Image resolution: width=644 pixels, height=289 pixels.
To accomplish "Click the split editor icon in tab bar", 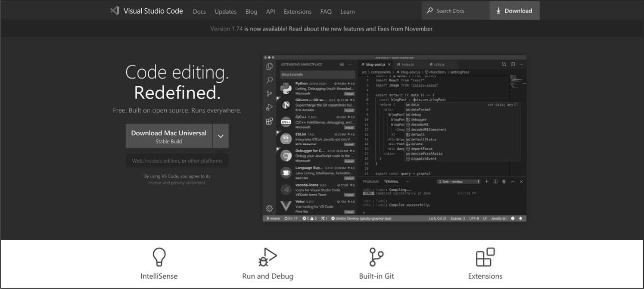I will (x=513, y=64).
